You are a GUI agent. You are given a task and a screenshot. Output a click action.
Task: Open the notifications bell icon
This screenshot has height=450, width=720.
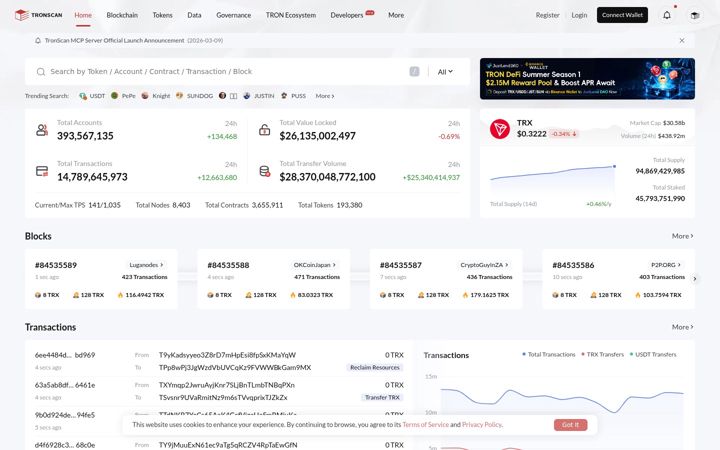tap(667, 15)
